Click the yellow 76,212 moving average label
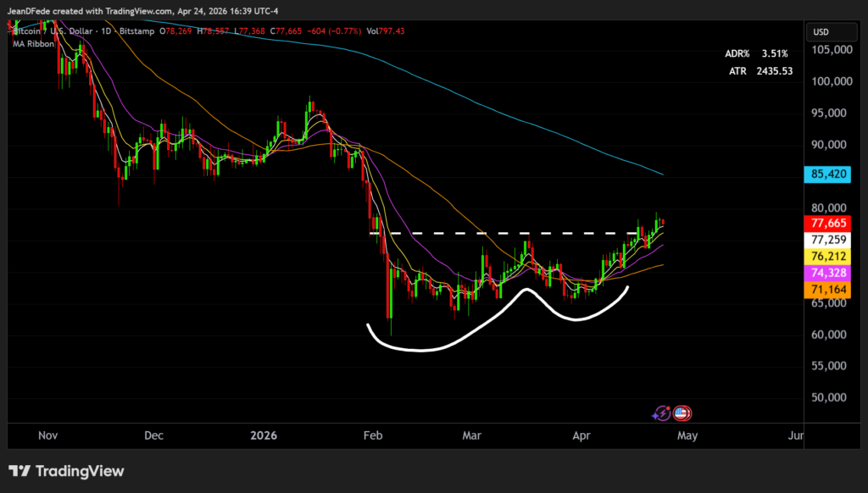The width and height of the screenshot is (868, 493). (x=831, y=256)
